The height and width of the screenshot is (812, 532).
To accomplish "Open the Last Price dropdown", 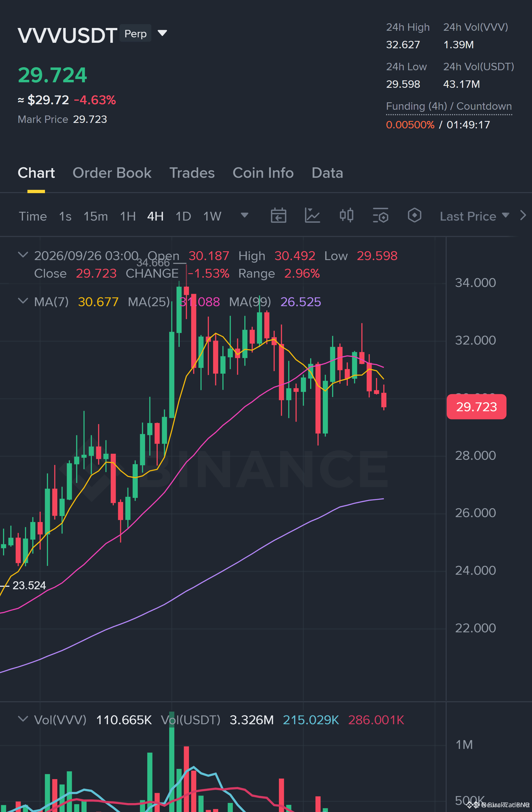I will click(474, 216).
